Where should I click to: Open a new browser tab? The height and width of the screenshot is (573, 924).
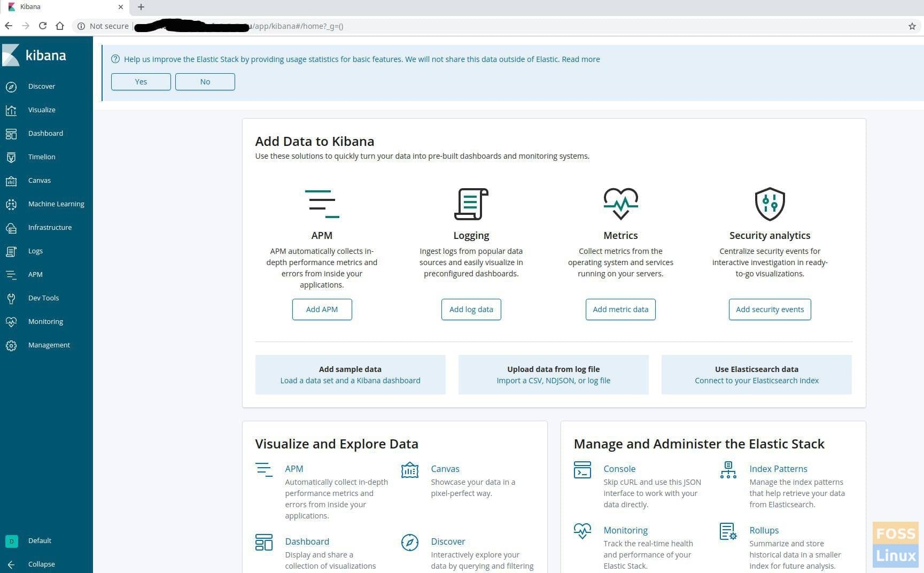pyautogui.click(x=141, y=7)
